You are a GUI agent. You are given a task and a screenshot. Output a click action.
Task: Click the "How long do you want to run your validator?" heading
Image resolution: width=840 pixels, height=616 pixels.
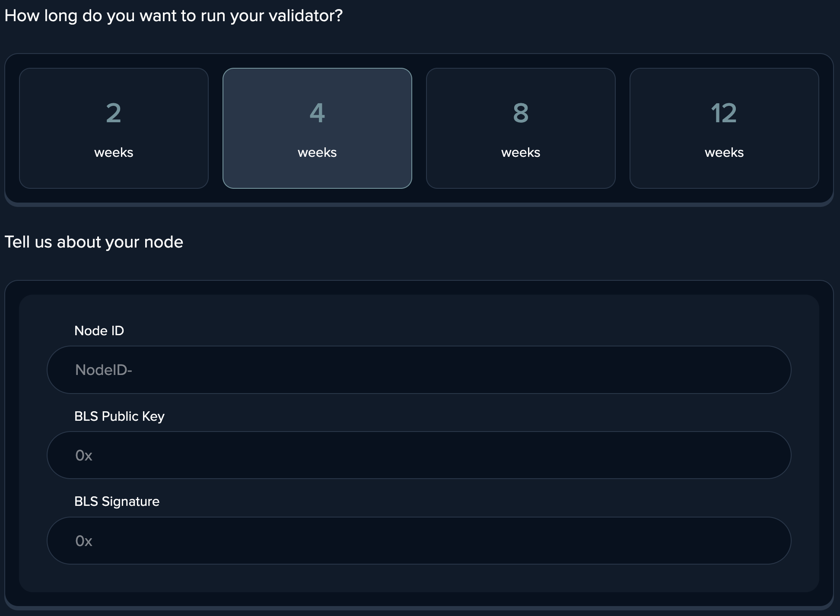173,16
